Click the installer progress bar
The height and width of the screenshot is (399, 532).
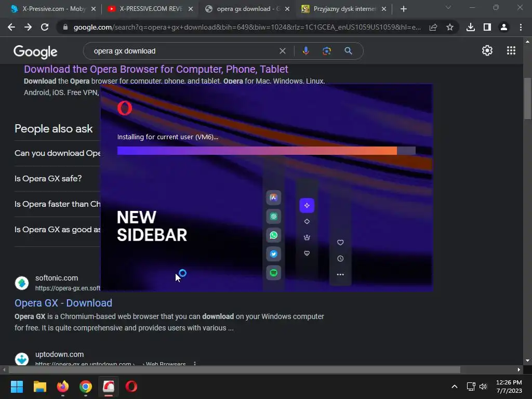267,151
